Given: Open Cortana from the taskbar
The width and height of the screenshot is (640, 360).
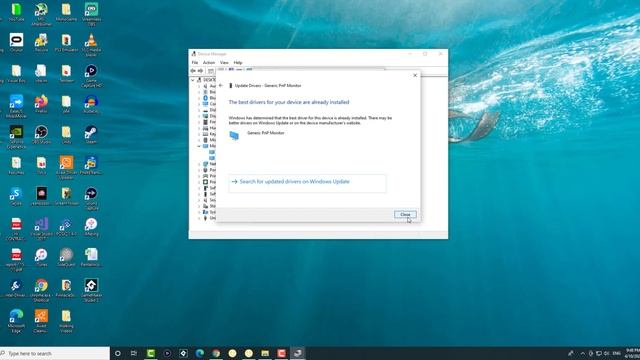Looking at the screenshot, I should [118, 353].
